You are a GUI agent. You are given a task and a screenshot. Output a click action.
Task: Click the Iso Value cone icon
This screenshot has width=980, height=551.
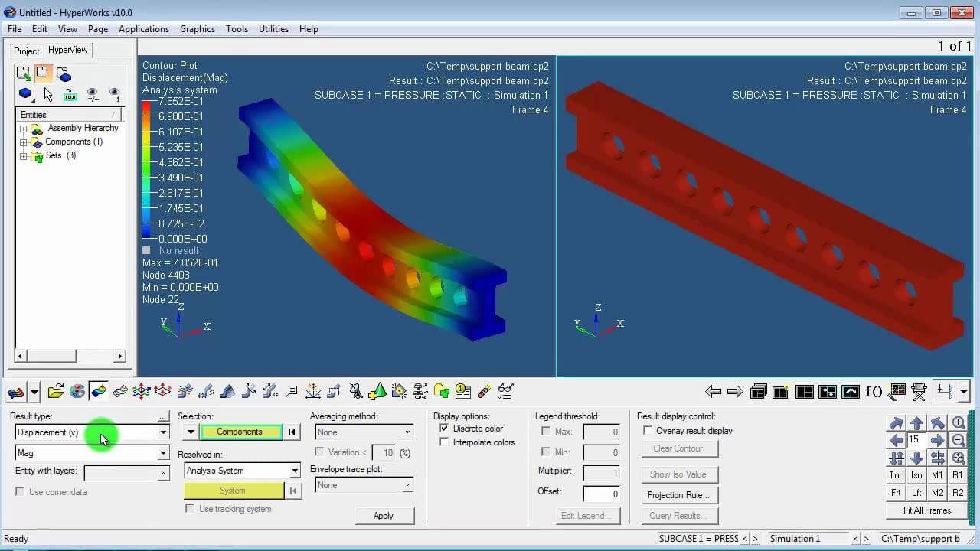[377, 391]
